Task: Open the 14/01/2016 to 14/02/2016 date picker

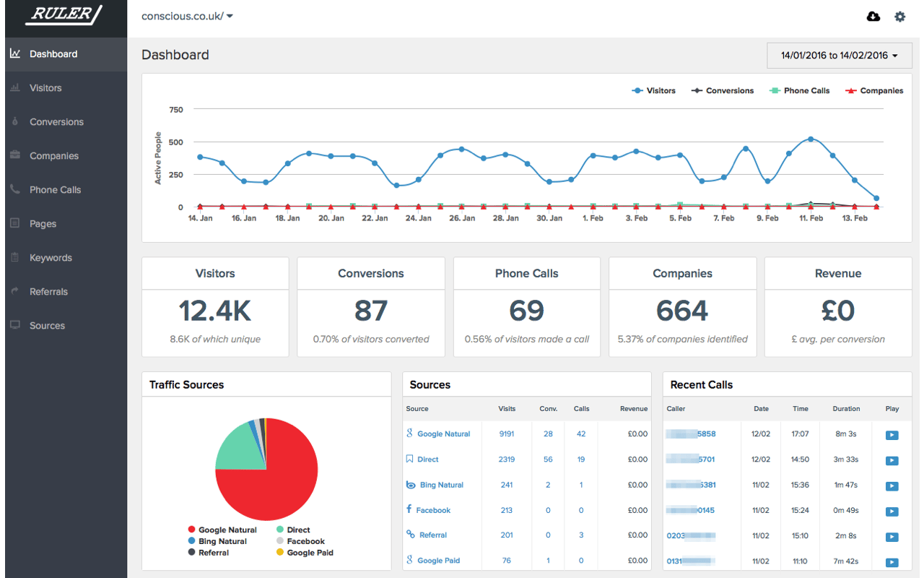Action: tap(839, 55)
